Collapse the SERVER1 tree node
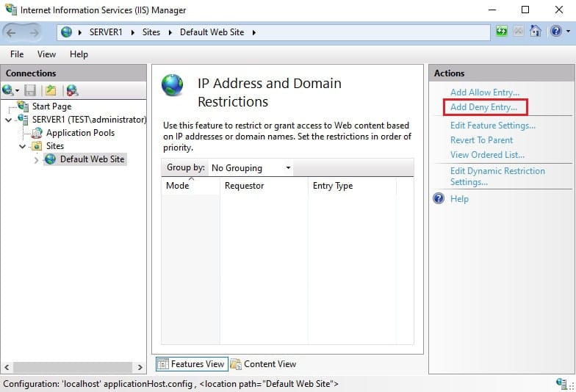This screenshot has width=576, height=392. click(9, 120)
